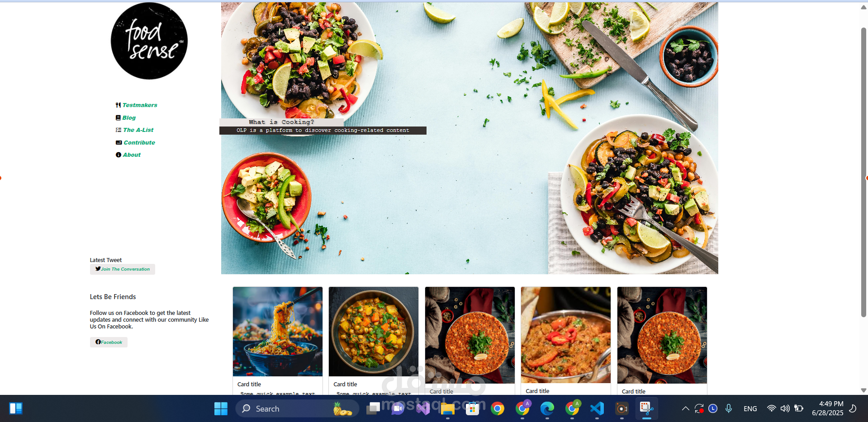Screen dimensions: 868x422
Task: Open Task View from the taskbar
Action: (373, 408)
